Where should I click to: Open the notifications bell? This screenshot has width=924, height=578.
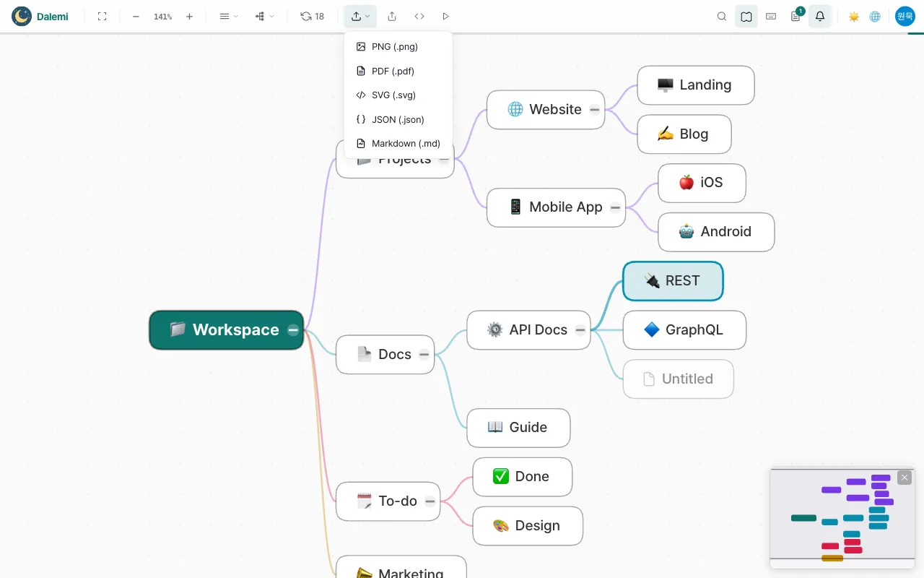(x=820, y=16)
